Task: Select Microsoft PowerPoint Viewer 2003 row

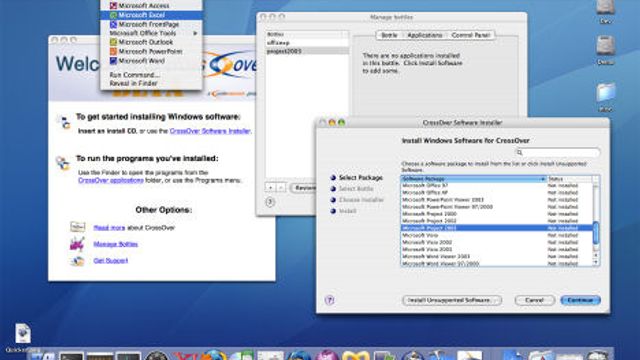Action: coord(497,200)
